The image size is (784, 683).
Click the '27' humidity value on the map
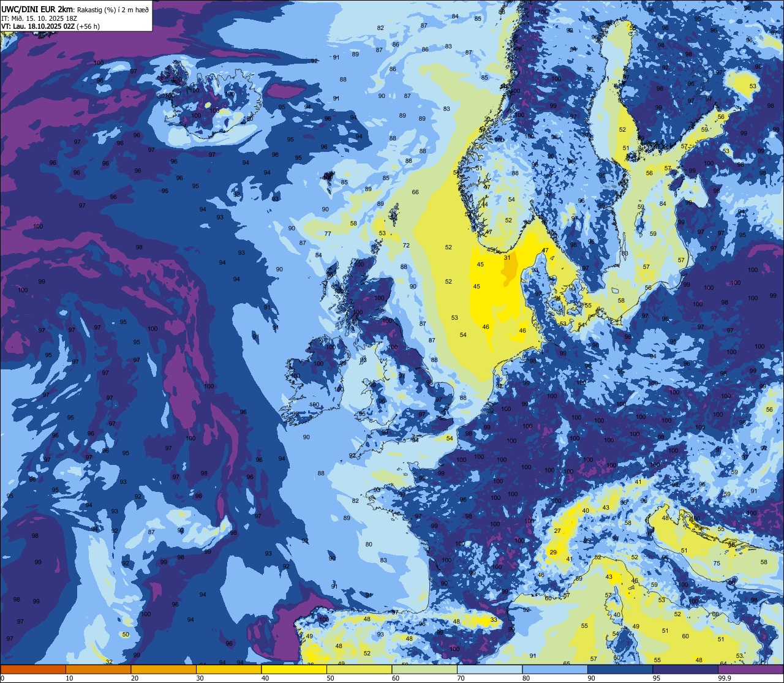click(557, 531)
